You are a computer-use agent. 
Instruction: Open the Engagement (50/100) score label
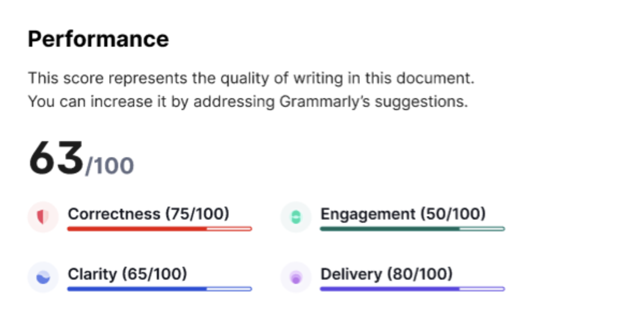pyautogui.click(x=402, y=214)
